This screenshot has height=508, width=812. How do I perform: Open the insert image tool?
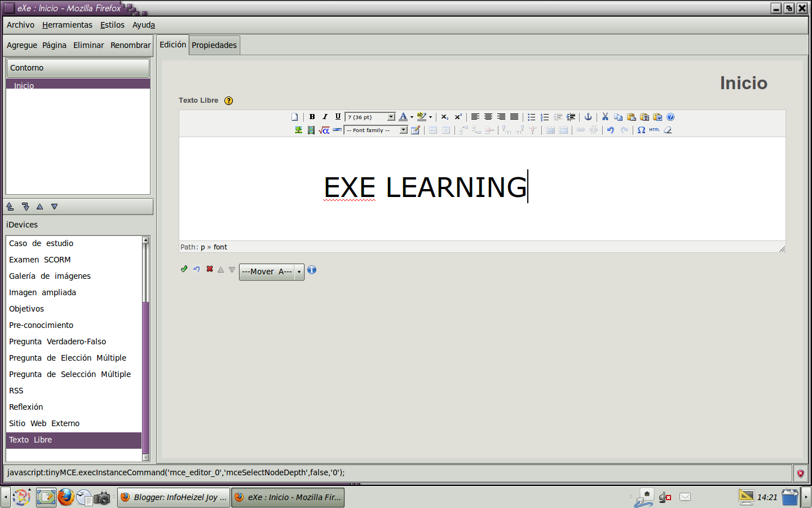[x=298, y=130]
